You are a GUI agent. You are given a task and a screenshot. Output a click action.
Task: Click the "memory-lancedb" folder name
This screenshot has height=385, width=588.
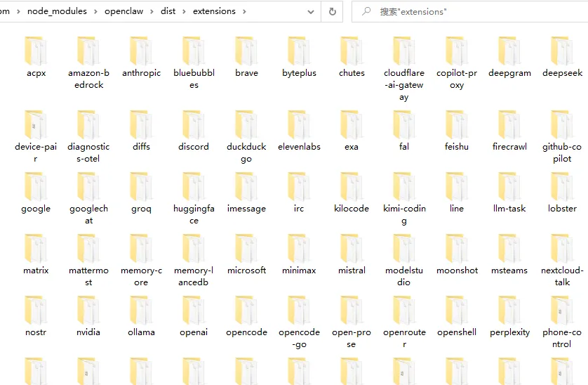194,276
